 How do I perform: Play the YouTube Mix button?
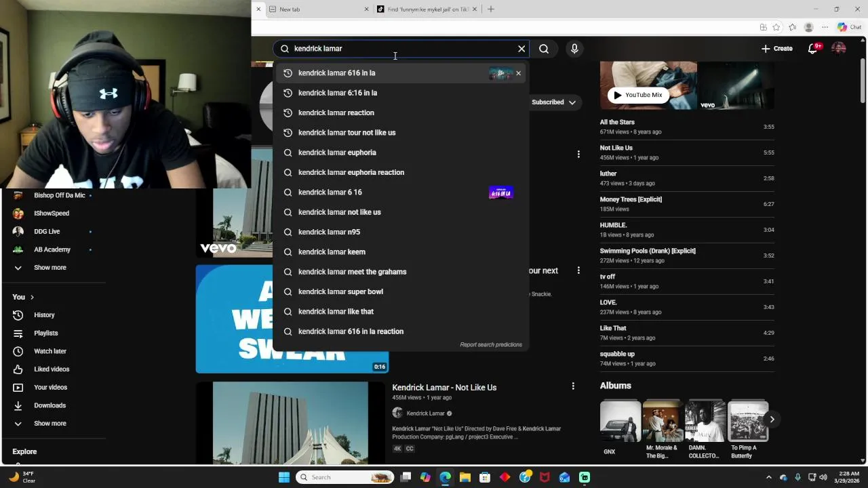[x=638, y=95]
